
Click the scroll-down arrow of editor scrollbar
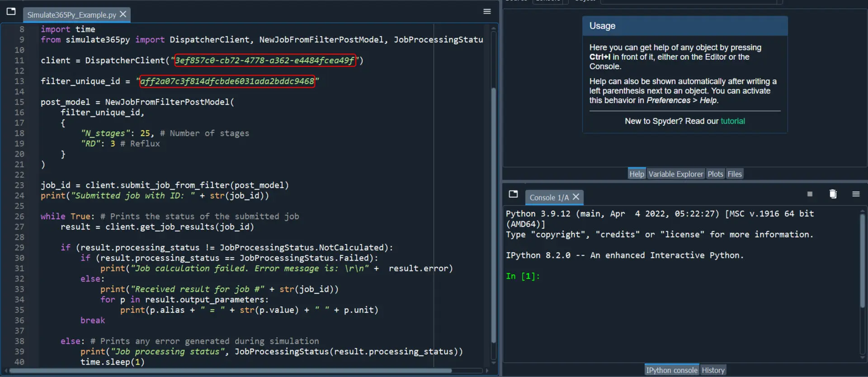[x=493, y=363]
